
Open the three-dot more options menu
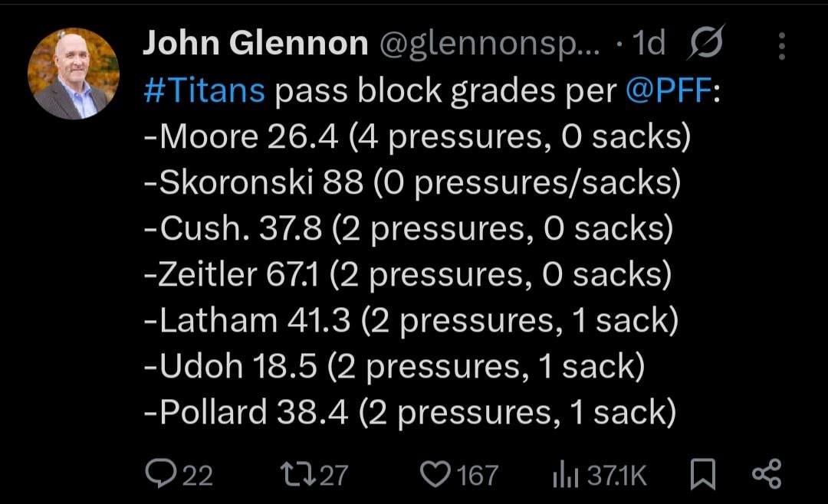click(781, 47)
